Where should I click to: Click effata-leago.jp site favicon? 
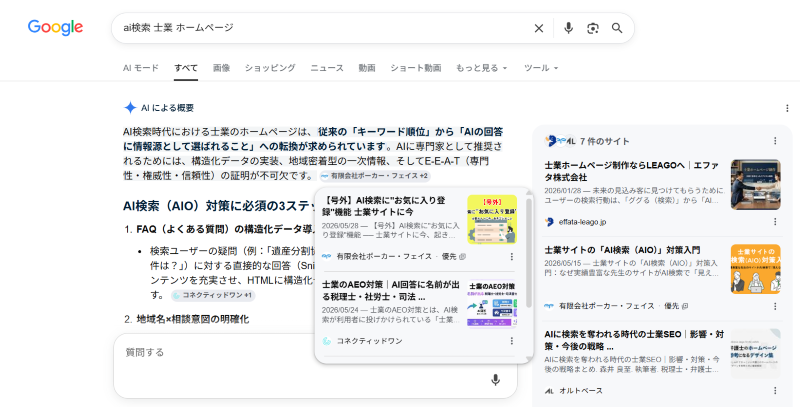click(549, 222)
